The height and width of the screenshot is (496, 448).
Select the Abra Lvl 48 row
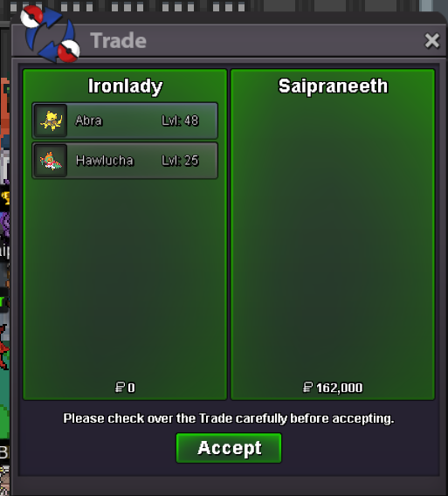[x=125, y=121]
